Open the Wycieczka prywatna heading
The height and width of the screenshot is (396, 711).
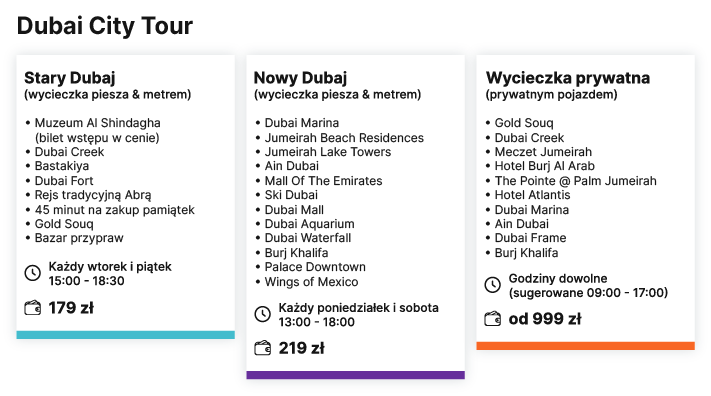coord(568,78)
